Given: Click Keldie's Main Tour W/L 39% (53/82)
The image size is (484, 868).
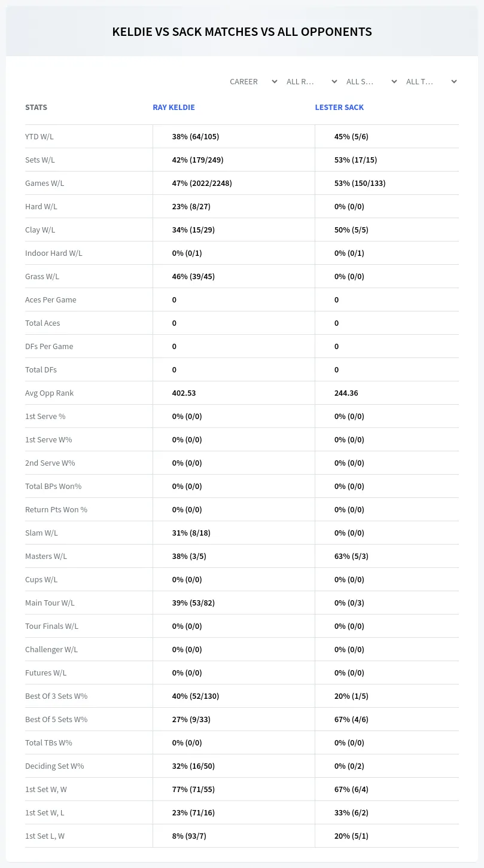Looking at the screenshot, I should point(193,603).
